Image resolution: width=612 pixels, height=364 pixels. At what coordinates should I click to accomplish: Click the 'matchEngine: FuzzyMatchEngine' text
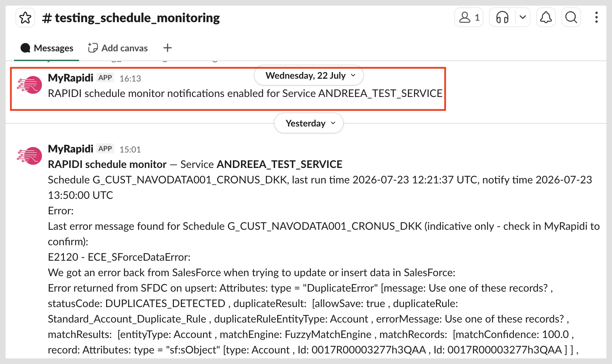click(x=295, y=334)
